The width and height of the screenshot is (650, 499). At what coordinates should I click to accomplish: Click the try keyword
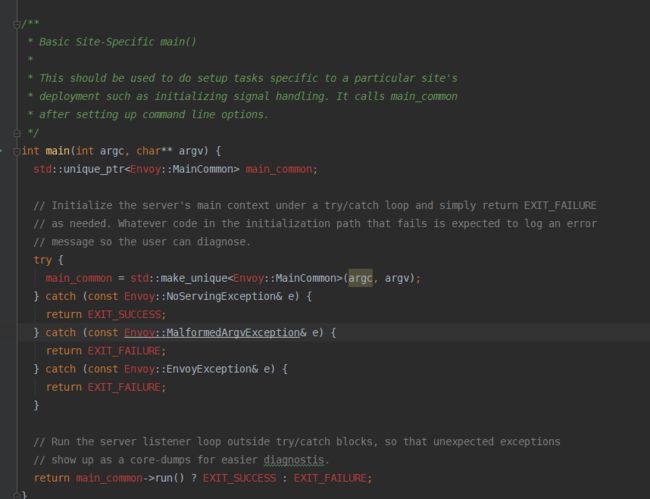tap(43, 260)
